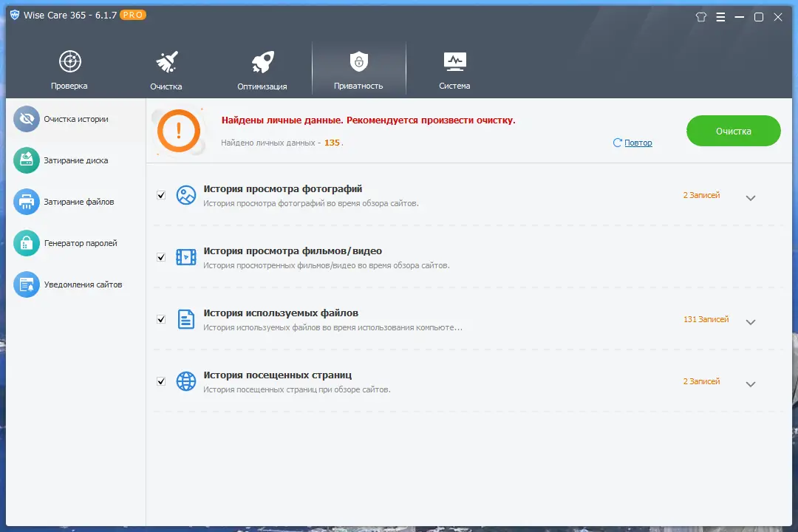Viewport: 798px width, 532px height.
Task: Switch to the Очистка tab label
Action: point(166,86)
